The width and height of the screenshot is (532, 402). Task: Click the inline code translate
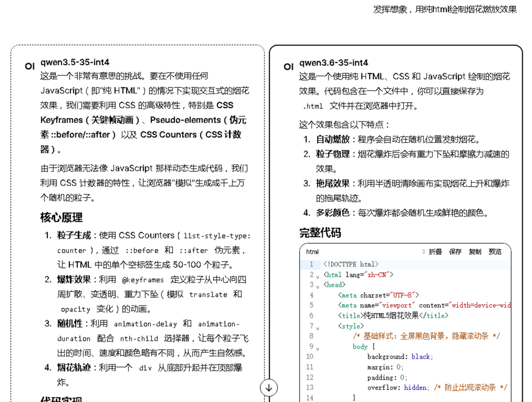(208, 295)
